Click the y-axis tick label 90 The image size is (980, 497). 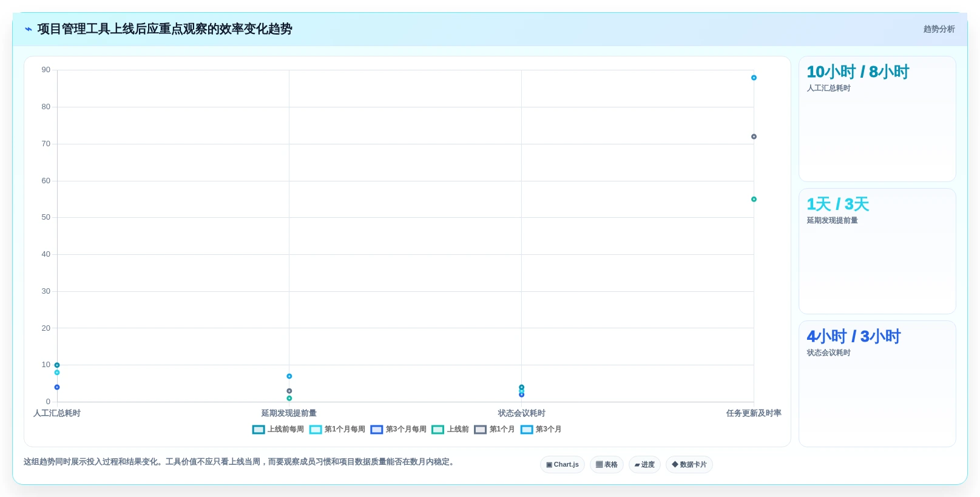pos(46,70)
